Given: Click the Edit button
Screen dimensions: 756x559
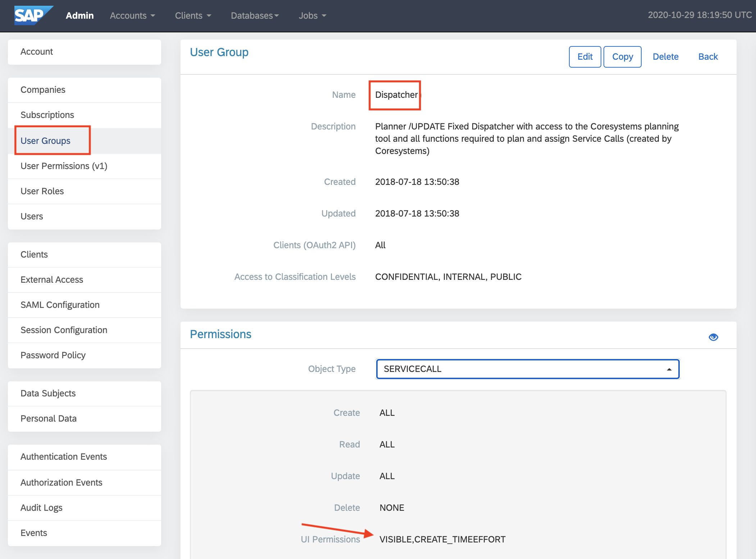Looking at the screenshot, I should pos(585,57).
